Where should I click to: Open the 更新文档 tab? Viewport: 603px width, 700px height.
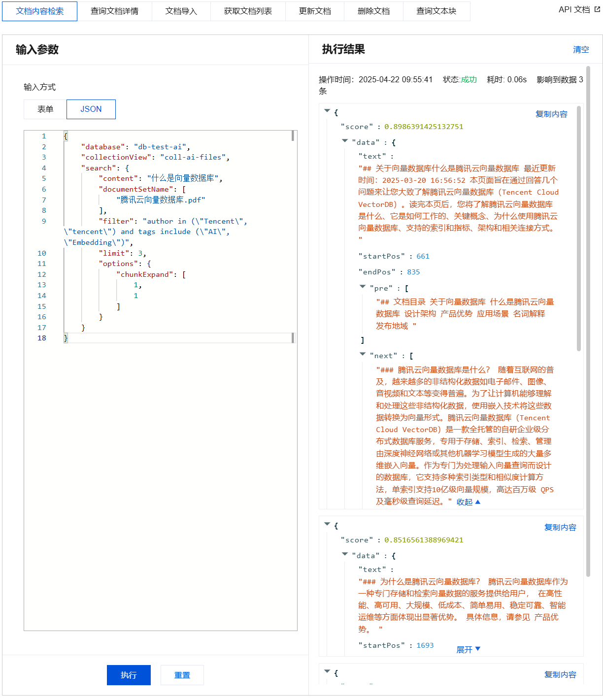tap(315, 11)
